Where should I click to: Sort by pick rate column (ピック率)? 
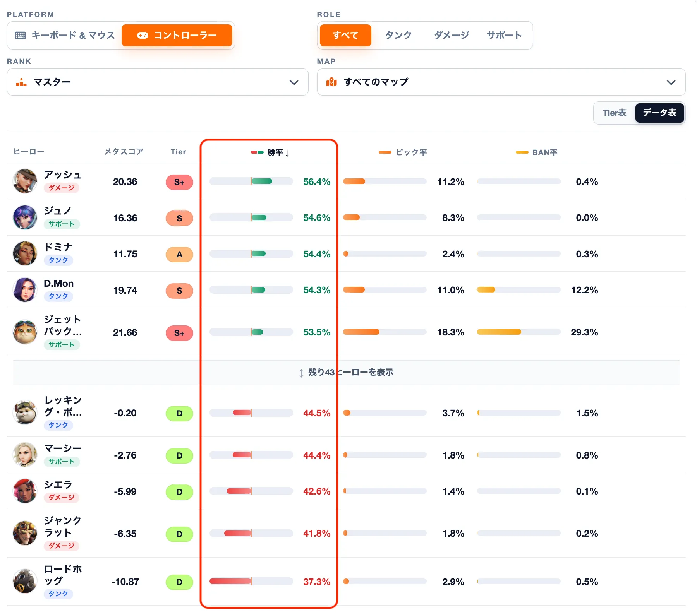(403, 152)
